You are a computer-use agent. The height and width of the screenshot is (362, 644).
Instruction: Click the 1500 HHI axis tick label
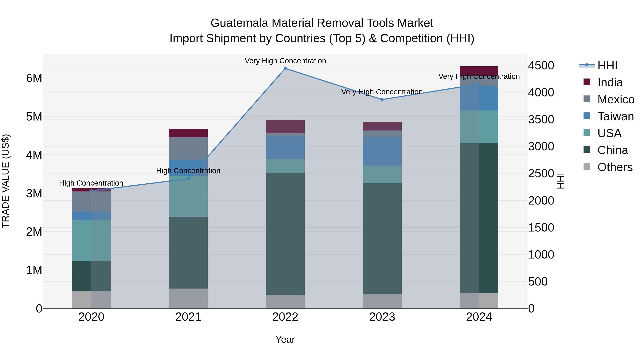541,228
